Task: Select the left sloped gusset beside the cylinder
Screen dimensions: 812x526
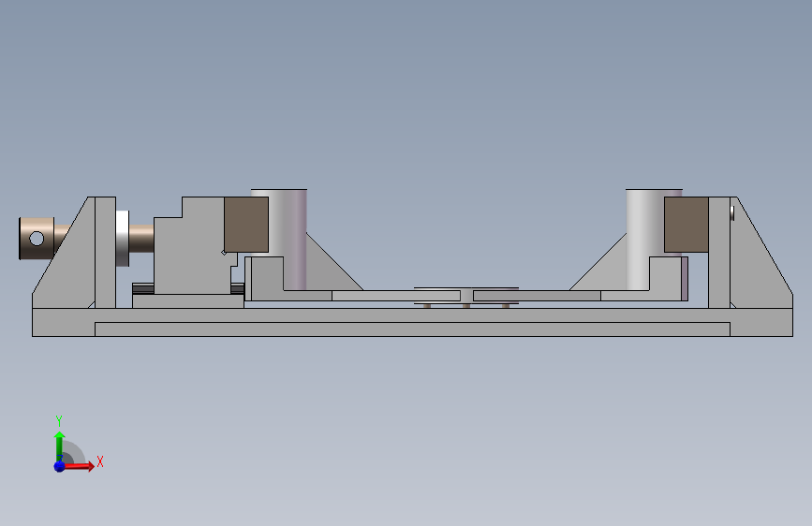Action: pyautogui.click(x=329, y=270)
